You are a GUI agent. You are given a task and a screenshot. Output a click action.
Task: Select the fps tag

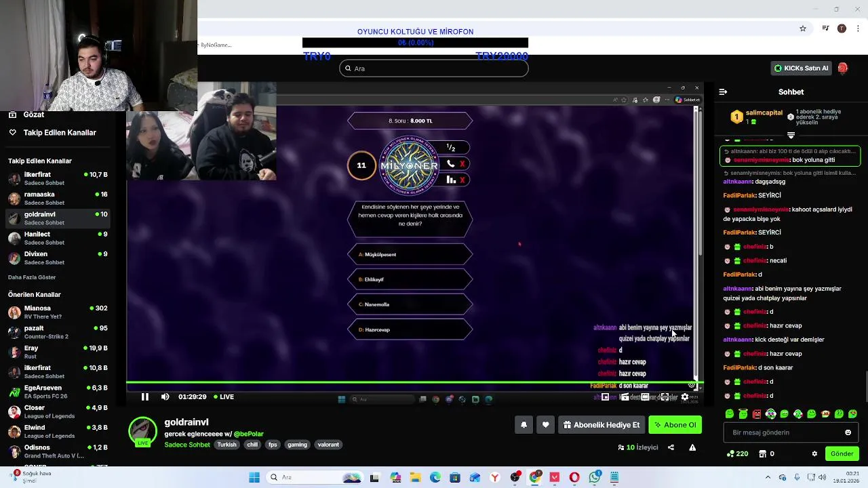(x=273, y=445)
